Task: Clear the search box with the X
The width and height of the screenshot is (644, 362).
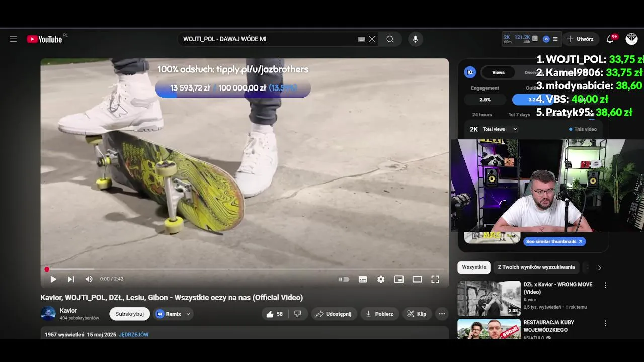Action: click(x=372, y=39)
